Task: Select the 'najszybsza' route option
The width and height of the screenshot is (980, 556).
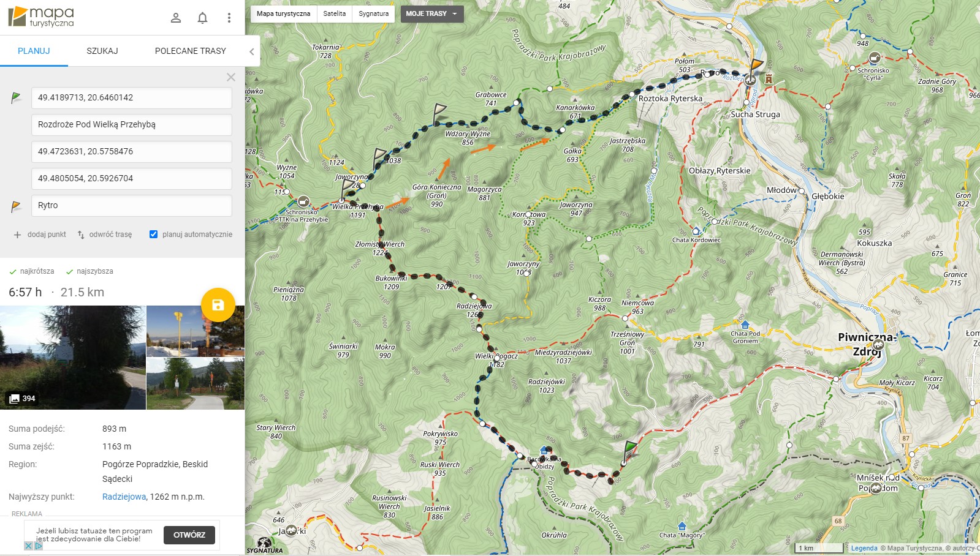Action: click(89, 271)
